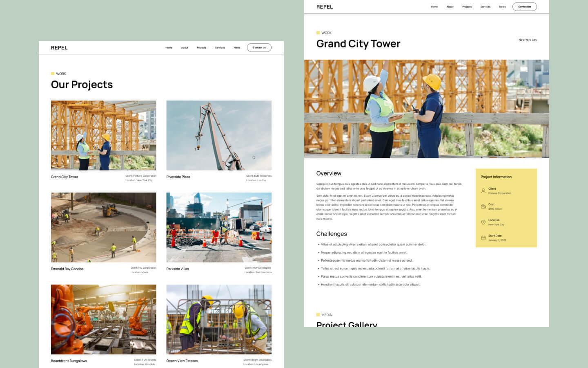Click the Start Date calendar icon
The width and height of the screenshot is (588, 368).
pyautogui.click(x=483, y=237)
